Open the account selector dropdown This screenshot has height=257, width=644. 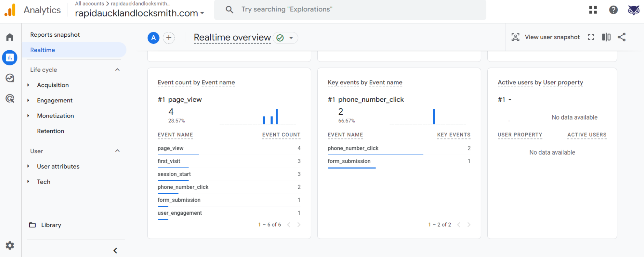point(140,13)
